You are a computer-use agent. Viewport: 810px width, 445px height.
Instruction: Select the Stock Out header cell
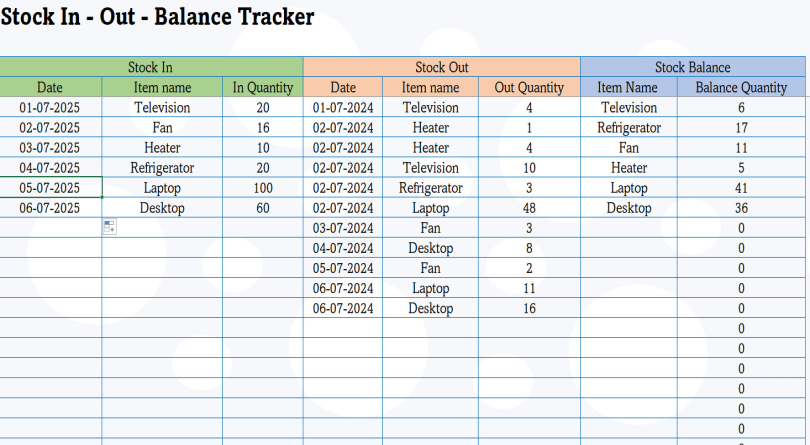click(441, 67)
